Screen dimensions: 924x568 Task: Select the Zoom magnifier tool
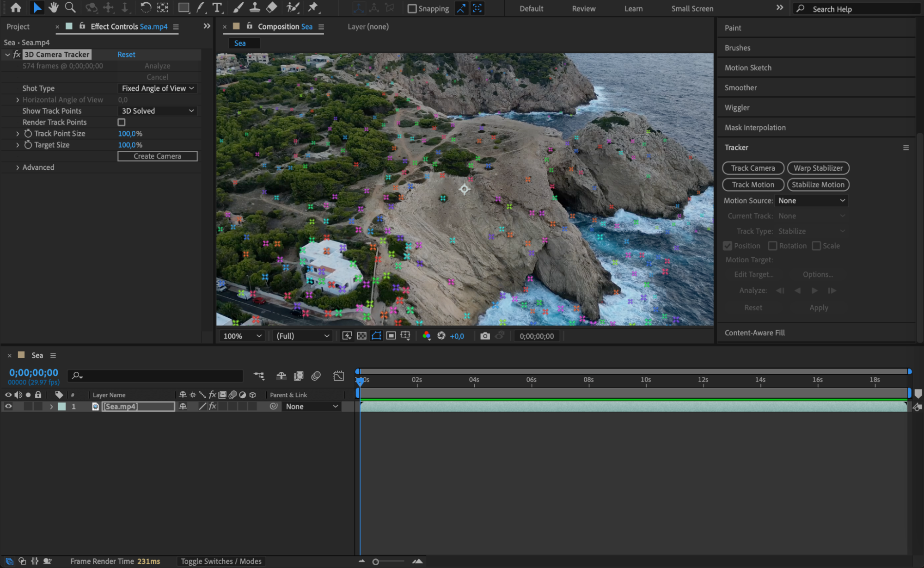coord(70,7)
